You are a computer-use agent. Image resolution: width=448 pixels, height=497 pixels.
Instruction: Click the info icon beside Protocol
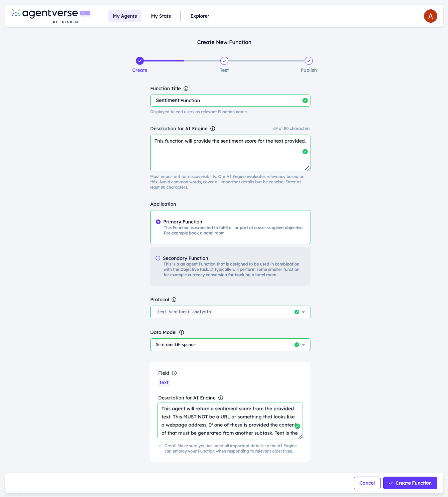click(174, 300)
